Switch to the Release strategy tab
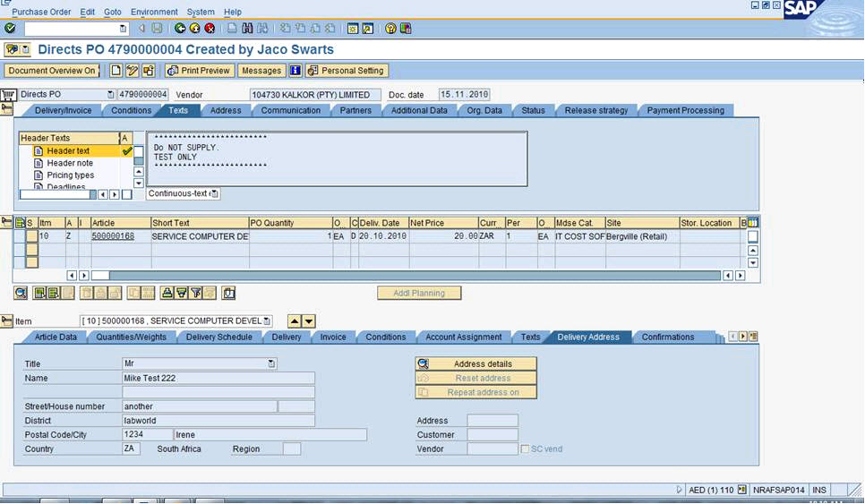 click(595, 110)
